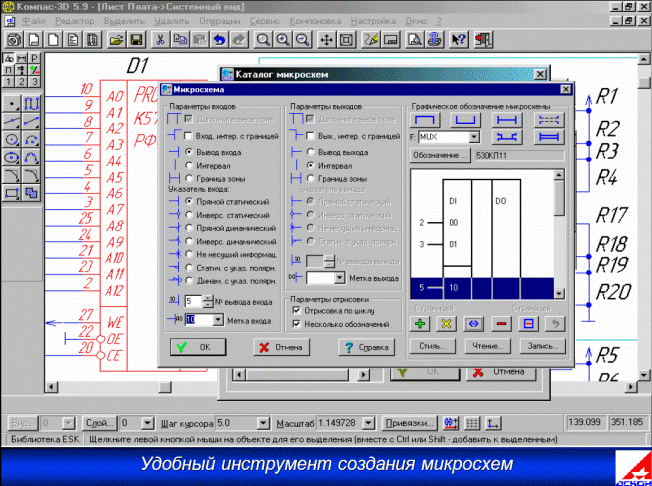Click the context help arrow-question icon
This screenshot has height=486, width=652.
point(459,40)
